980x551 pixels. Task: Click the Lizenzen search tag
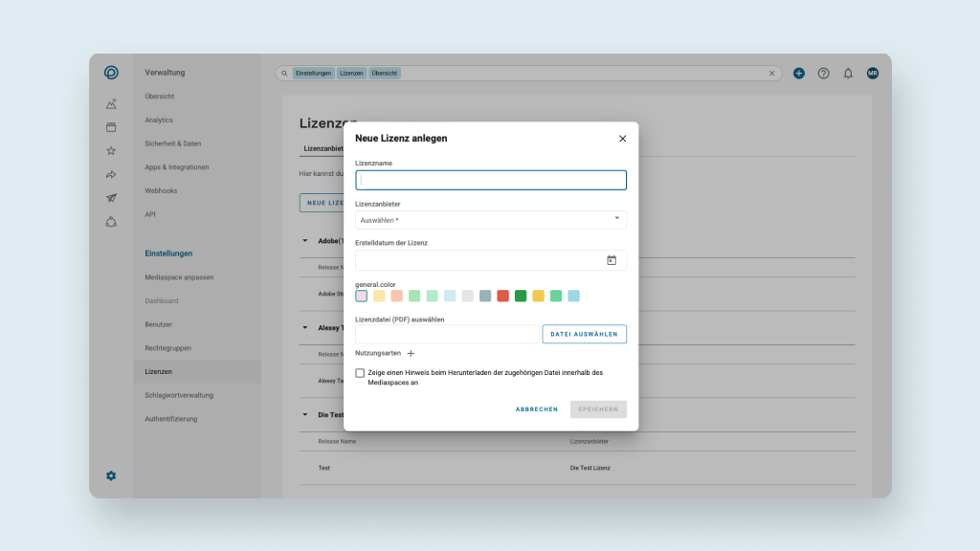(351, 73)
